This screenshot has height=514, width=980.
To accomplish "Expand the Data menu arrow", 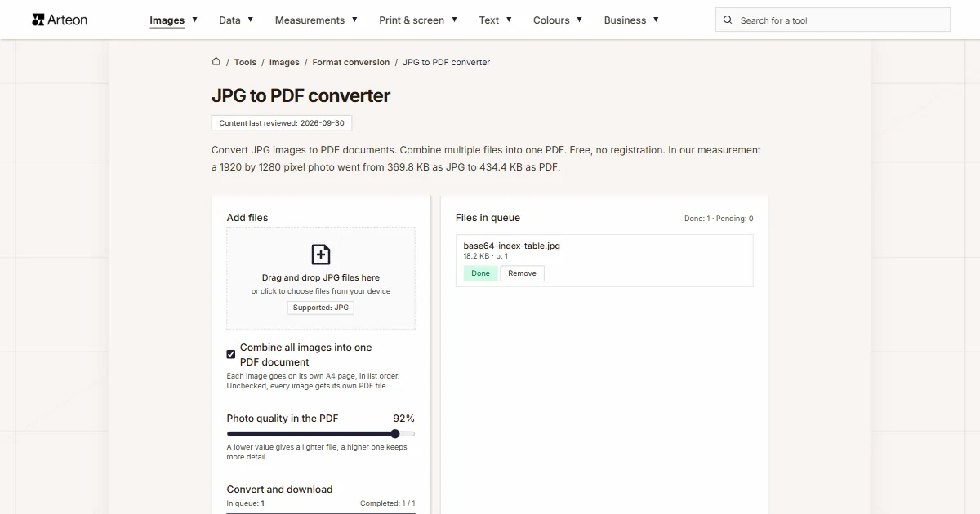I will tap(250, 20).
